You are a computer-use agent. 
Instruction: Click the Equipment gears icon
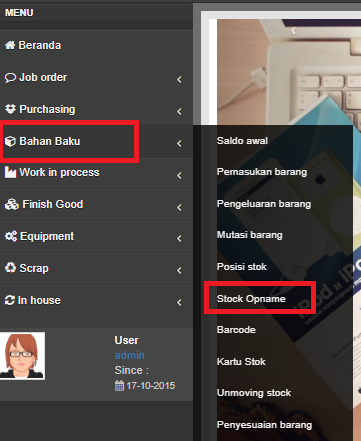point(11,236)
